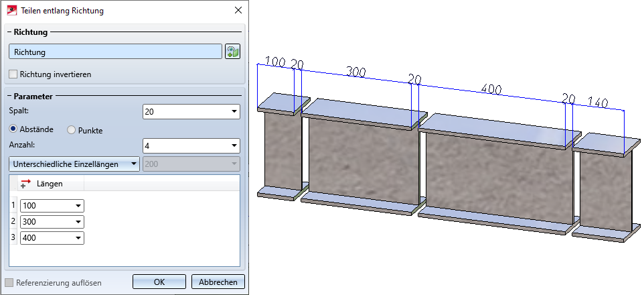The height and width of the screenshot is (295, 644).
Task: Click the app icon in the dialog title bar
Action: coord(12,10)
